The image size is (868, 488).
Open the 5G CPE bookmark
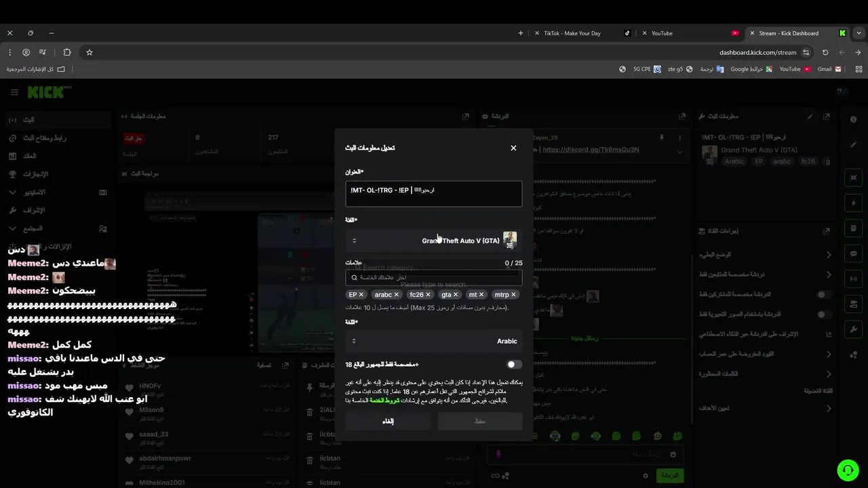tap(646, 69)
